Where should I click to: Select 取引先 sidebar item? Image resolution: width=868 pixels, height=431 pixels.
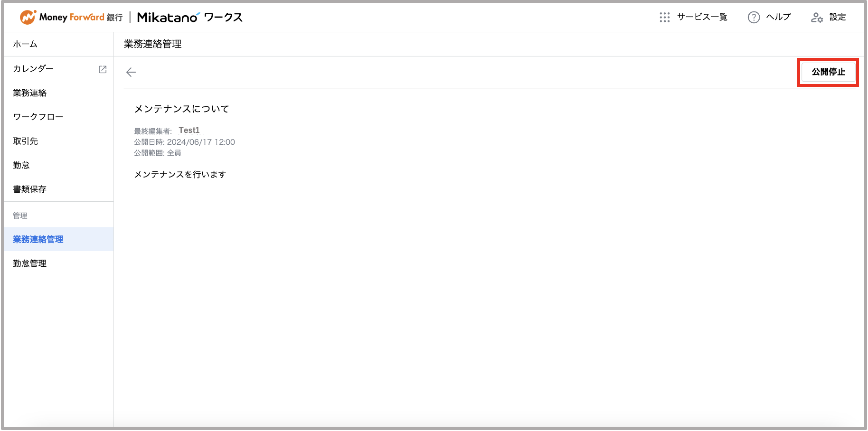(x=59, y=141)
